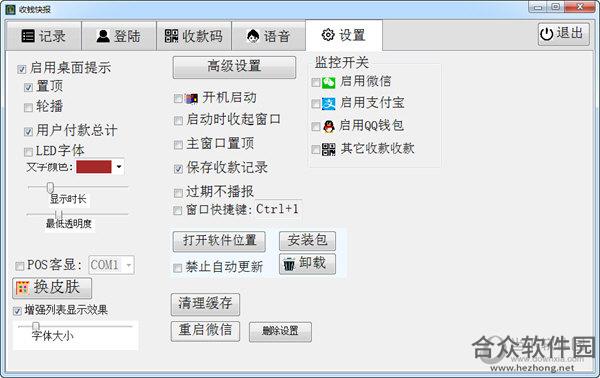Enable the 窗口快捷键 checkbox
Image resolution: width=600 pixels, height=378 pixels.
[x=178, y=210]
